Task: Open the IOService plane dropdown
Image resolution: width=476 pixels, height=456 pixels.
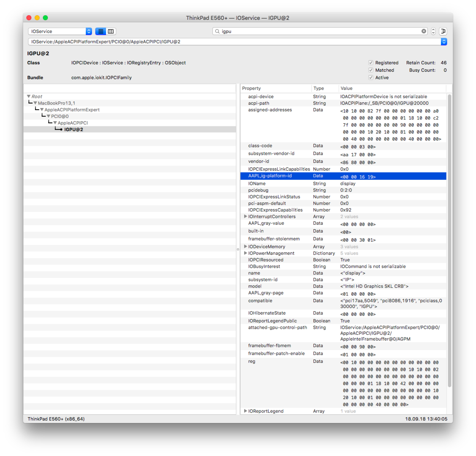Action: point(60,31)
